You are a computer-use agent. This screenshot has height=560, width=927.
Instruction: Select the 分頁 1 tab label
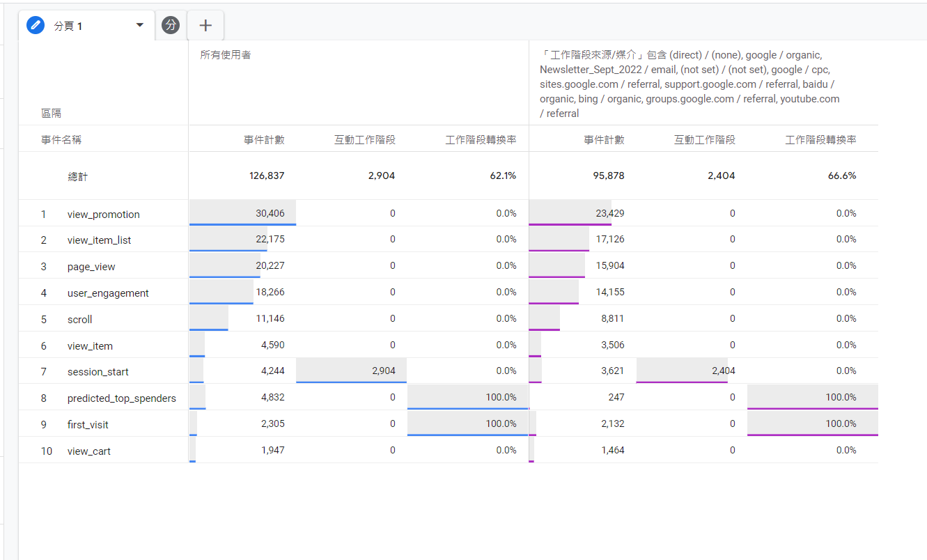(68, 26)
